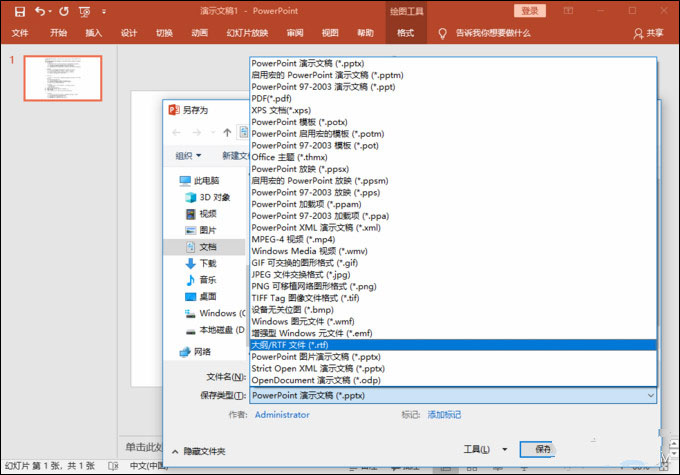Click the Redo icon in title bar
The image size is (680, 475).
(64, 11)
